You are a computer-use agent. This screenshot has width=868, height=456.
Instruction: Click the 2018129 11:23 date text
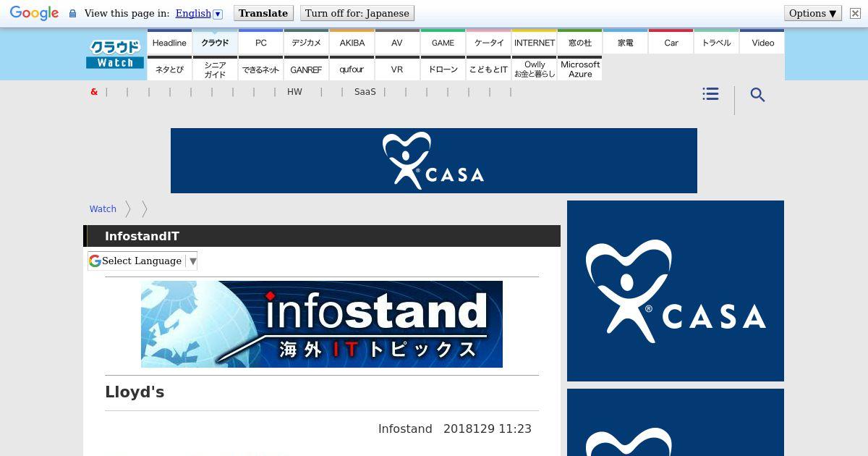coord(488,428)
